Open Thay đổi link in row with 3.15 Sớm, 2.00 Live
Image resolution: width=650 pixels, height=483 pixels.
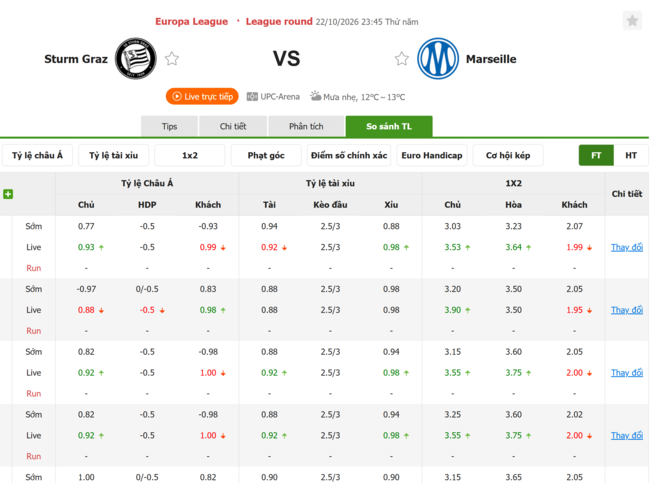[627, 372]
